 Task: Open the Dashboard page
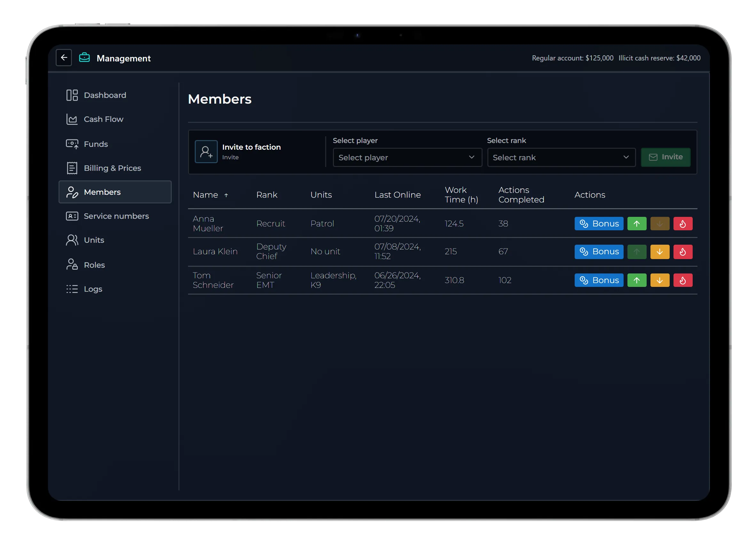pos(115,95)
